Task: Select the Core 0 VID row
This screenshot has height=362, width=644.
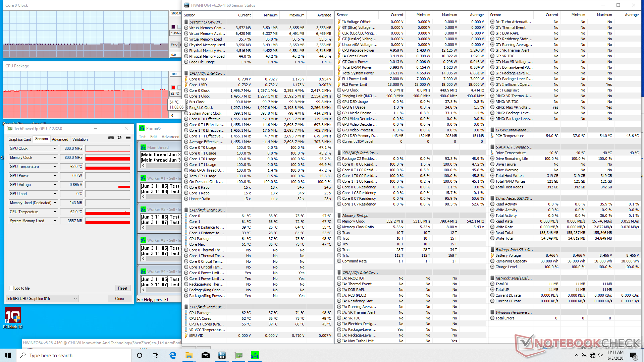Action: [x=258, y=79]
